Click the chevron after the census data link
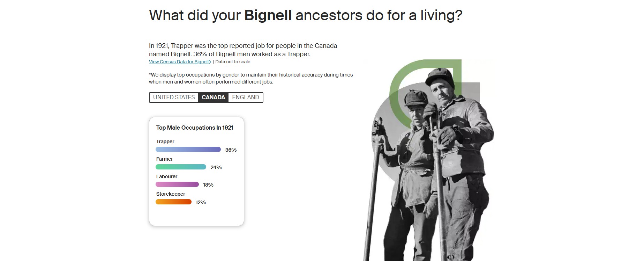The height and width of the screenshot is (261, 644). coord(210,61)
